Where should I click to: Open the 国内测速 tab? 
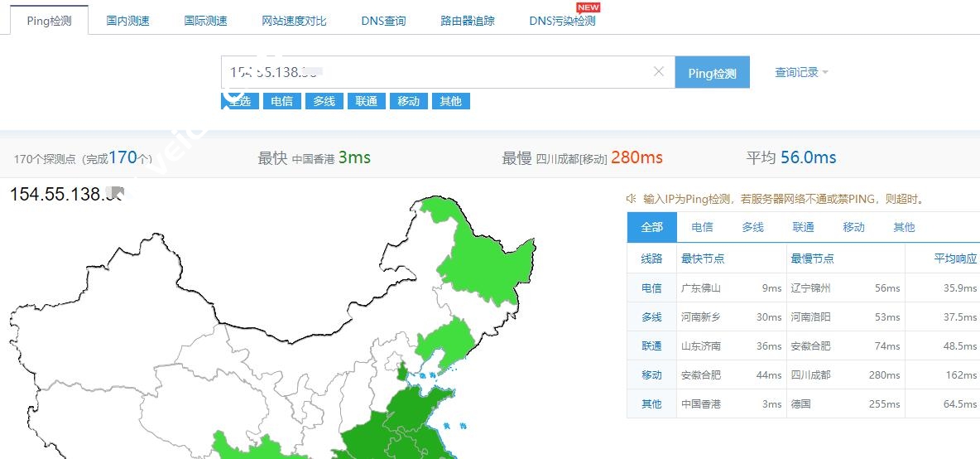pos(127,21)
